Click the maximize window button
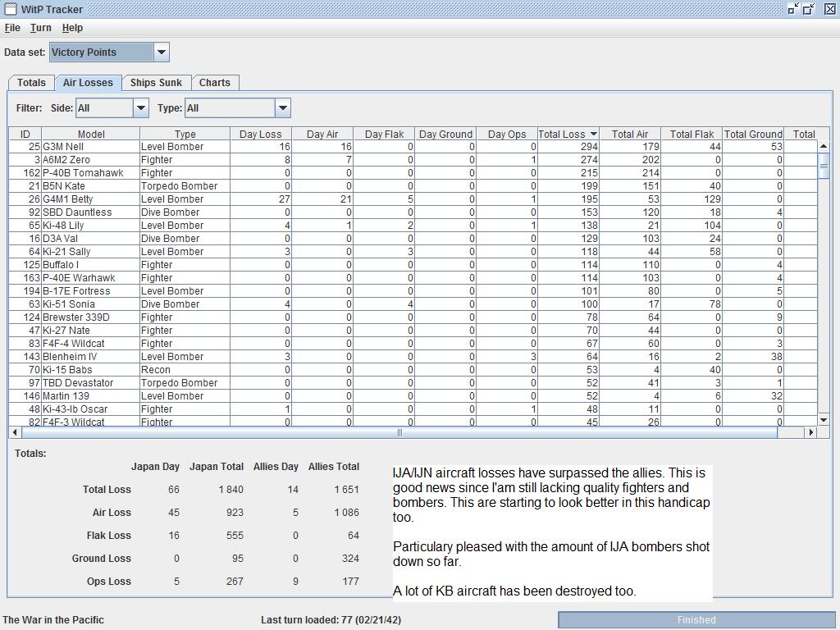Viewport: 840px width, 630px height. pos(809,8)
